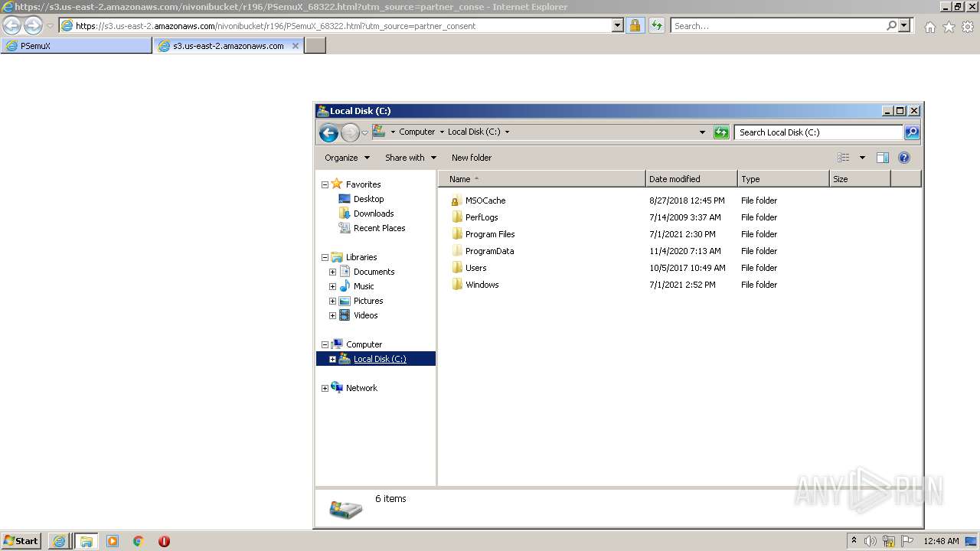Viewport: 980px width, 551px height.
Task: Click the taskbar clock showing 12:48 AM
Action: pos(942,541)
